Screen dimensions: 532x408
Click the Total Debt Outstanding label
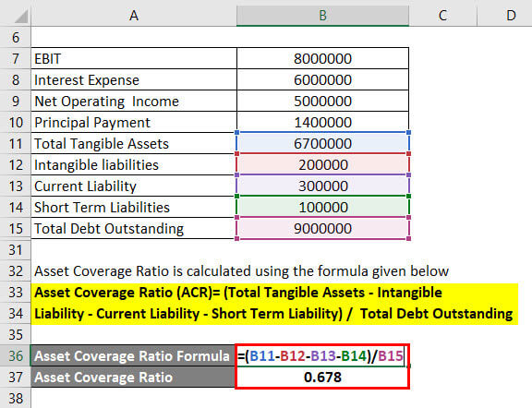tap(134, 228)
